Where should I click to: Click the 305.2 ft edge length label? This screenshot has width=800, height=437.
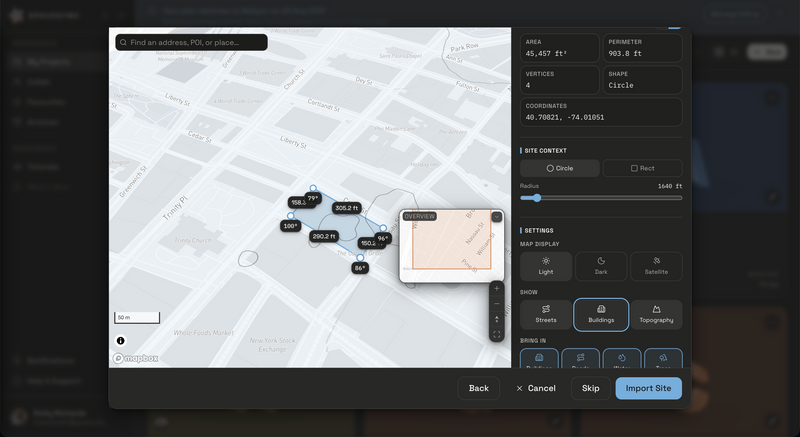tap(347, 208)
